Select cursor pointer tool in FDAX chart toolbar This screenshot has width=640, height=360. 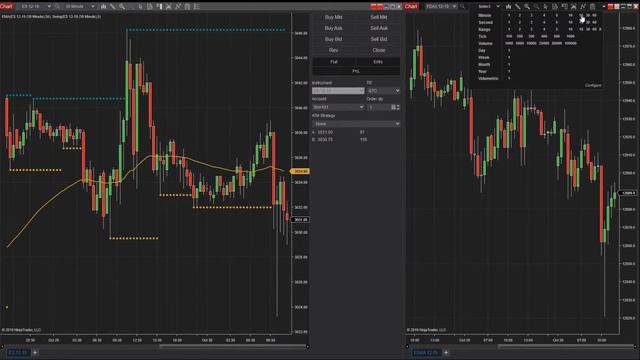click(x=545, y=7)
